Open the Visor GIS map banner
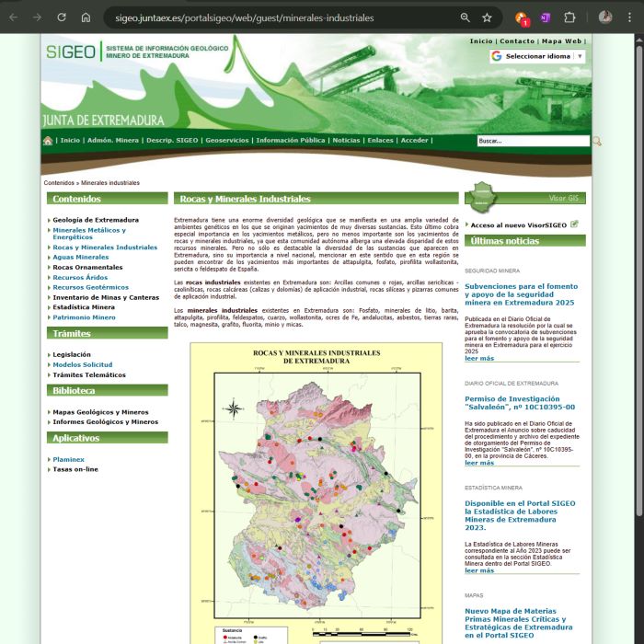644x644 pixels. 524,198
